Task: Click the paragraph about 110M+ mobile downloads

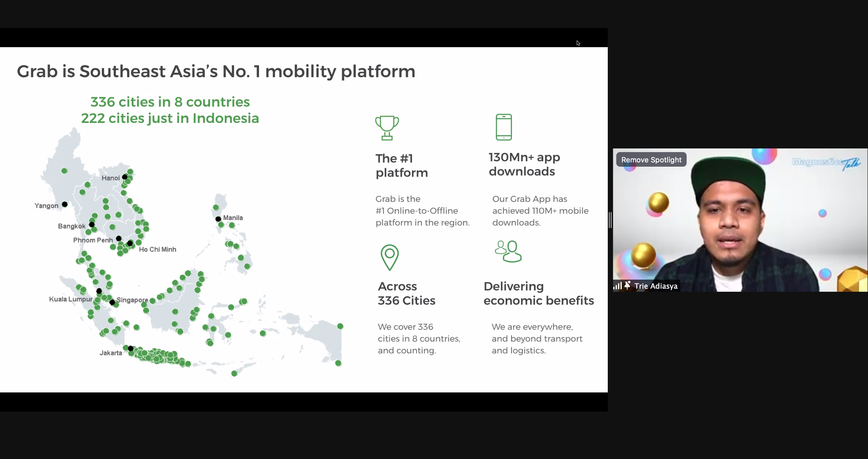Action: [540, 211]
